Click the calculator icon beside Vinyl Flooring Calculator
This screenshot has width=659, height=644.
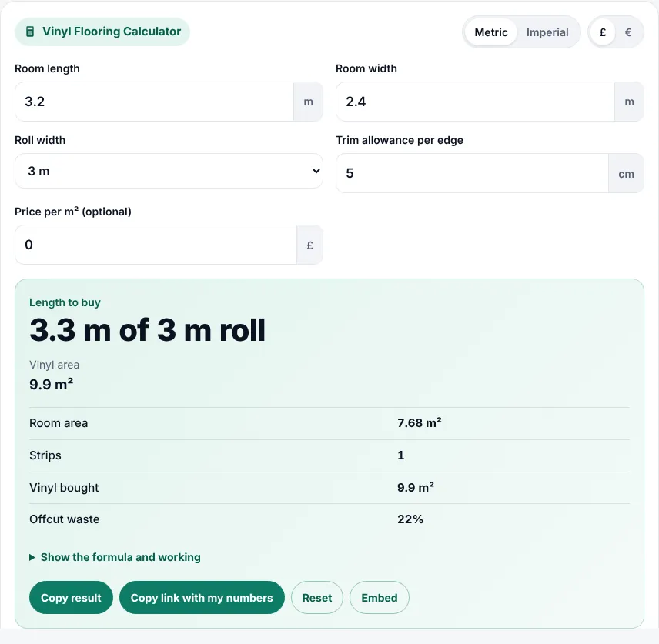click(x=30, y=32)
